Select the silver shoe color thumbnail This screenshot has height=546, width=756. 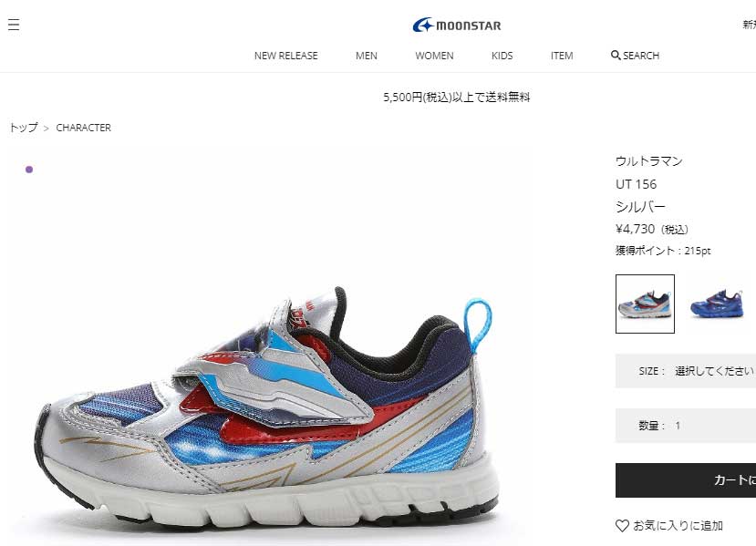[x=645, y=304]
